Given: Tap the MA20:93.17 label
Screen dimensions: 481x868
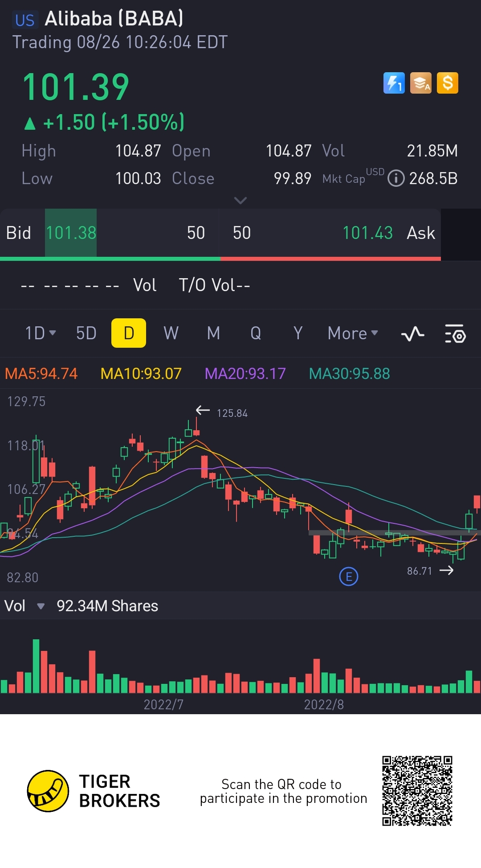Looking at the screenshot, I should tap(245, 374).
